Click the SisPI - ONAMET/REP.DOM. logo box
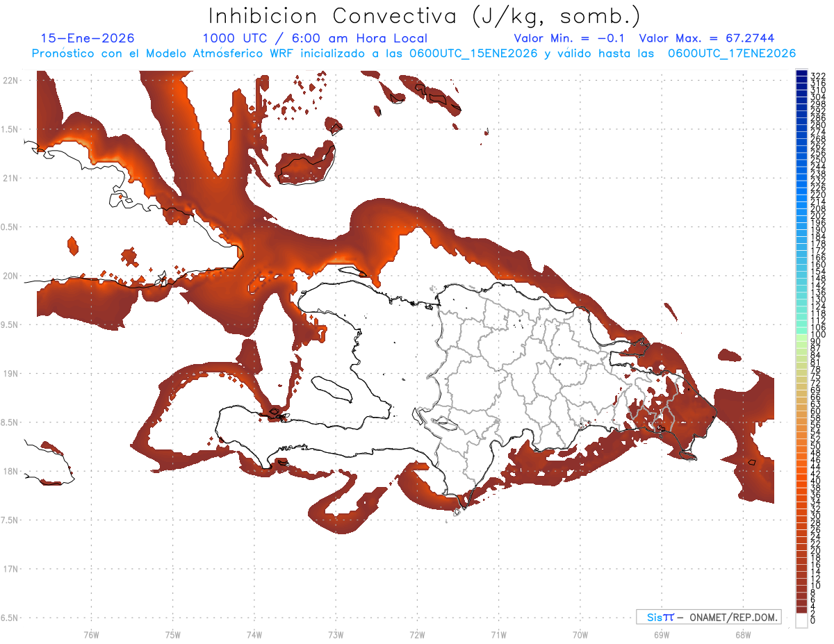This screenshot has width=834, height=644. point(708,617)
